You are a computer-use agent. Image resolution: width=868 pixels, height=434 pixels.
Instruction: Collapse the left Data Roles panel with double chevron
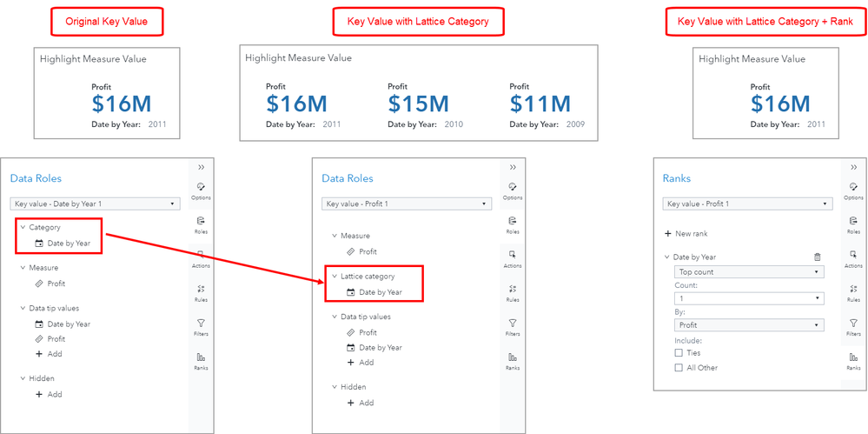[x=201, y=167]
